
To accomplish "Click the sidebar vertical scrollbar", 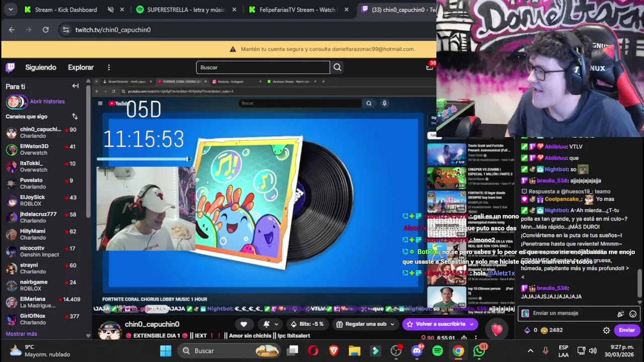I will click(x=88, y=151).
